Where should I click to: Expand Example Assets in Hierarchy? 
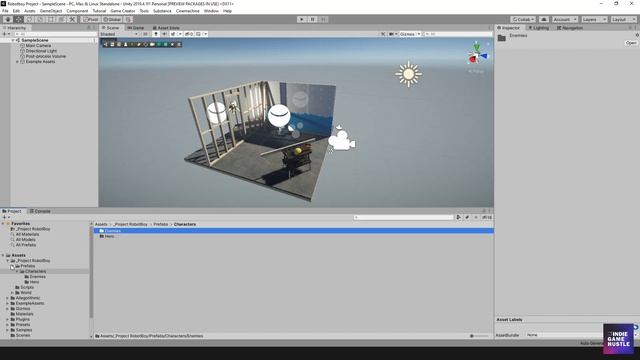point(18,62)
